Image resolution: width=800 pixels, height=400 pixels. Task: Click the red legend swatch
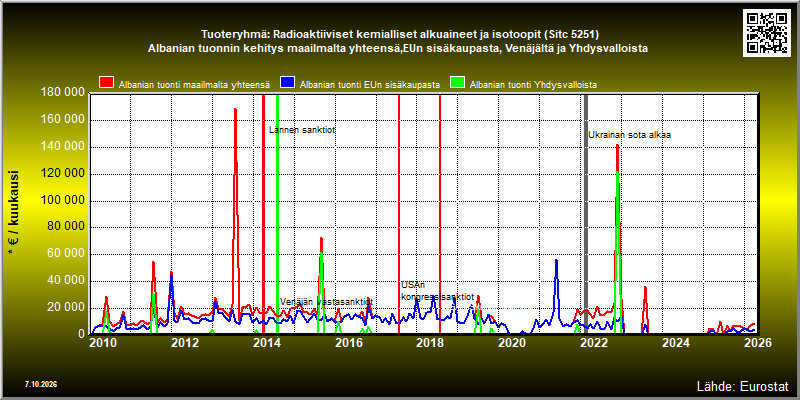pyautogui.click(x=107, y=83)
